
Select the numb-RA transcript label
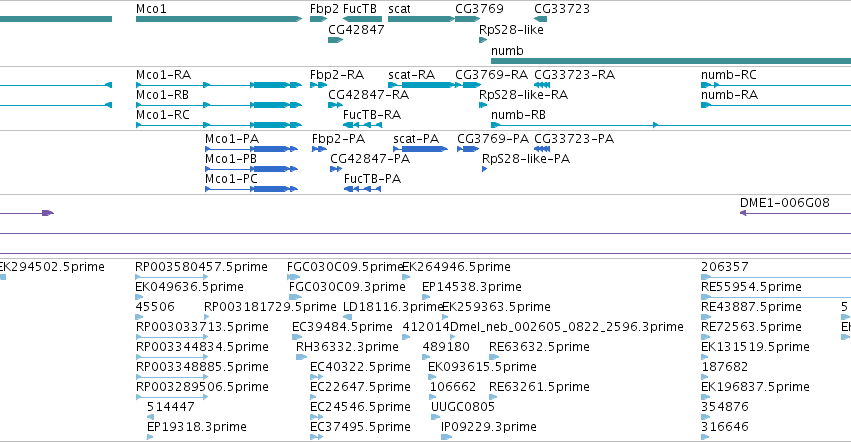coord(729,94)
